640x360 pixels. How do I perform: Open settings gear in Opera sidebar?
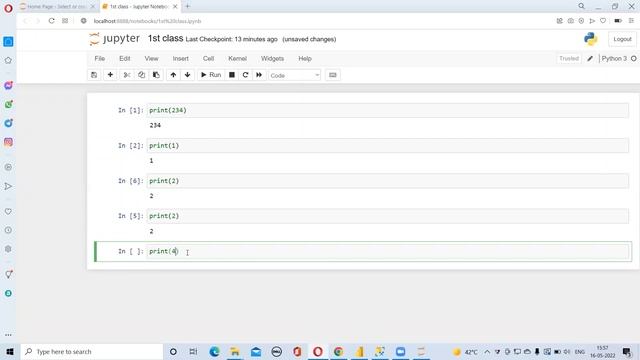[x=8, y=249]
